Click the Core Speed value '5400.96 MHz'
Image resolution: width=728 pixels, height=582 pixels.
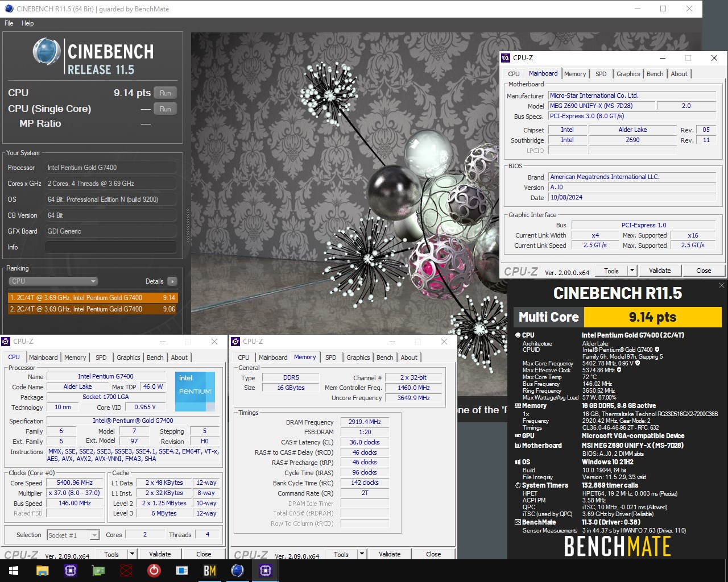point(75,483)
